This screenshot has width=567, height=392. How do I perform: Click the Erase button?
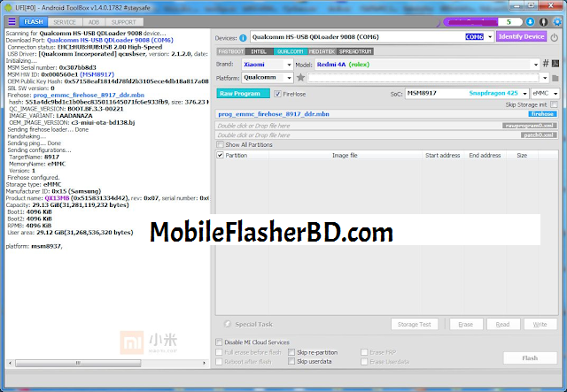[466, 324]
